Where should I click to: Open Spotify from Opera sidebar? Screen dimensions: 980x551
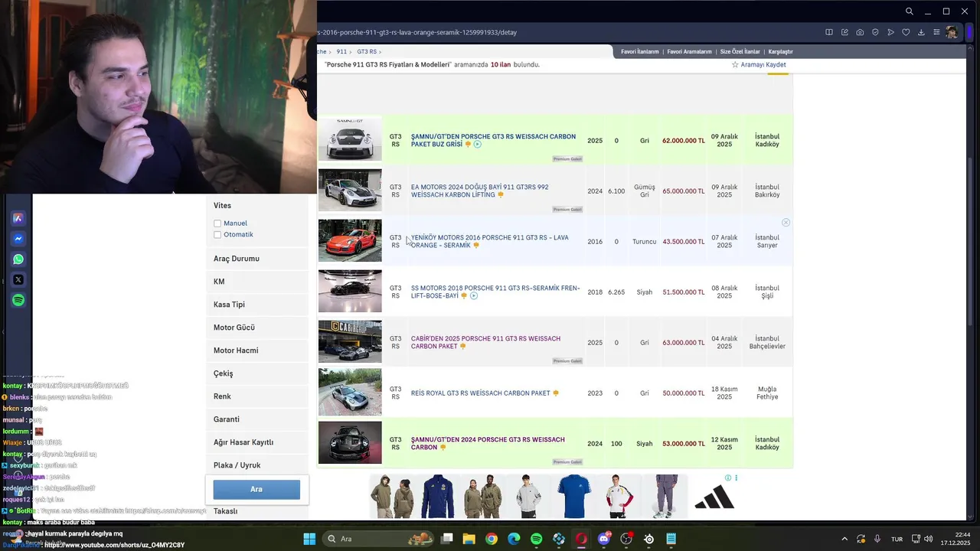pyautogui.click(x=18, y=300)
